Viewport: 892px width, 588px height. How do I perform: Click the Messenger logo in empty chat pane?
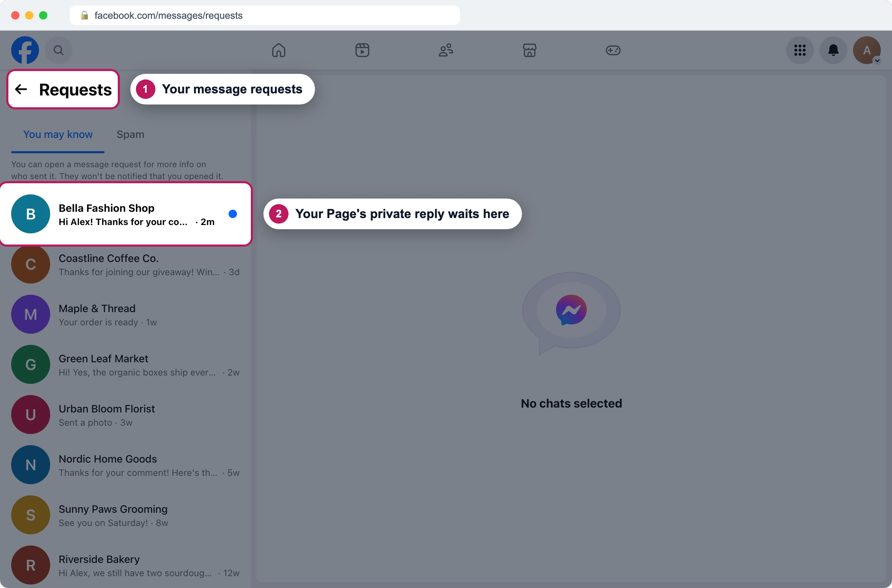[571, 310]
